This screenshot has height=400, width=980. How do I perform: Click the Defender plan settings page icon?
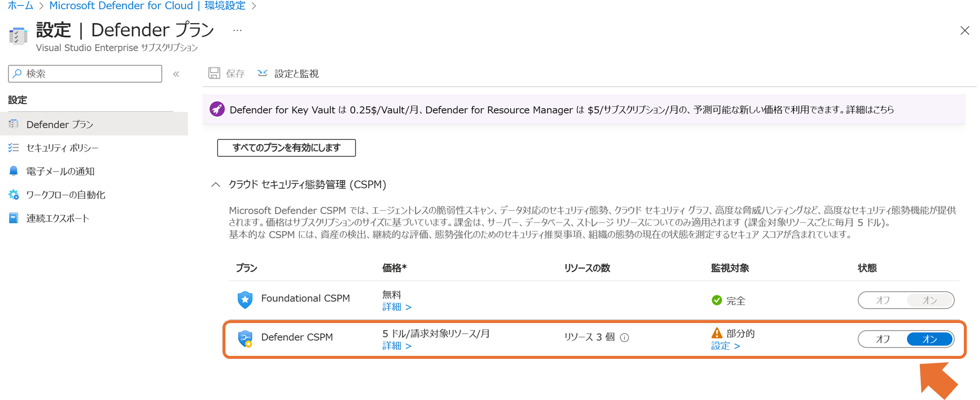[18, 36]
